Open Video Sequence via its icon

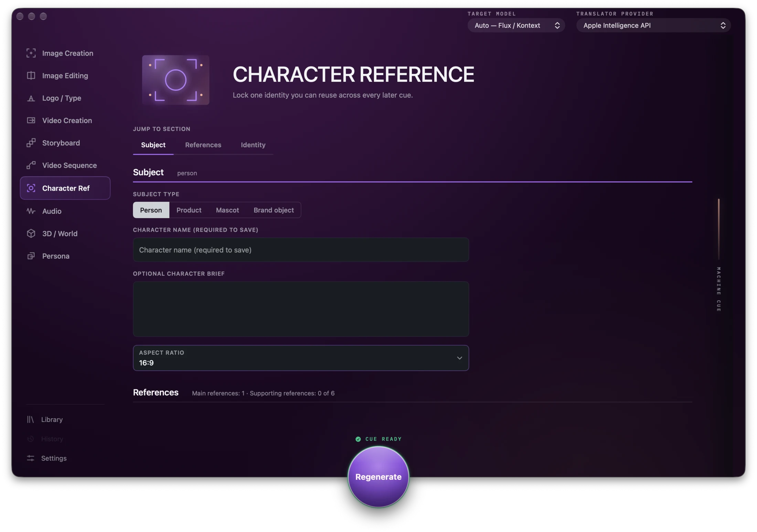(x=31, y=165)
